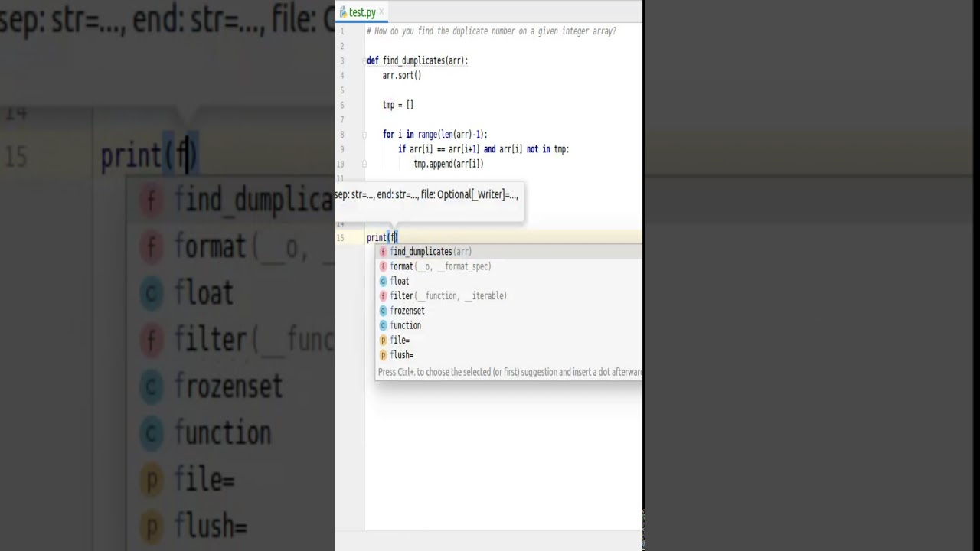980x551 pixels.
Task: Click the tmp.append(arr[i]) line
Action: coord(449,164)
